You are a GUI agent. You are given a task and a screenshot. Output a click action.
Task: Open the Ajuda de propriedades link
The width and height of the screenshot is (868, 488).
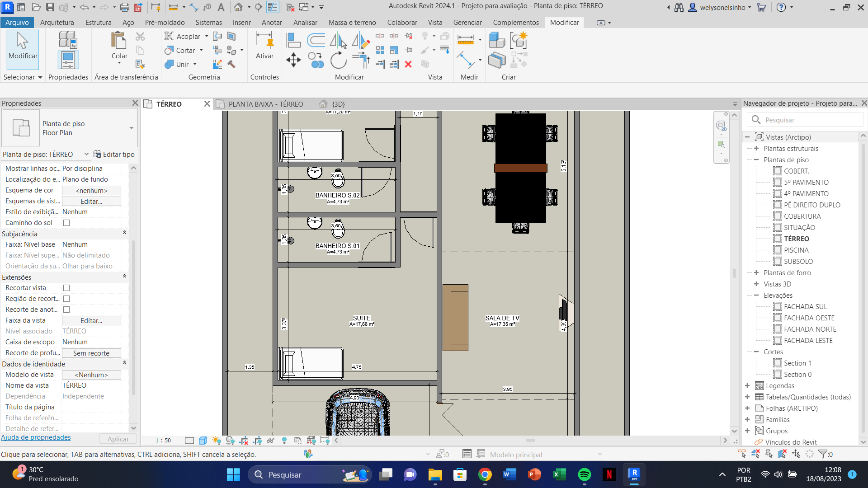36,437
